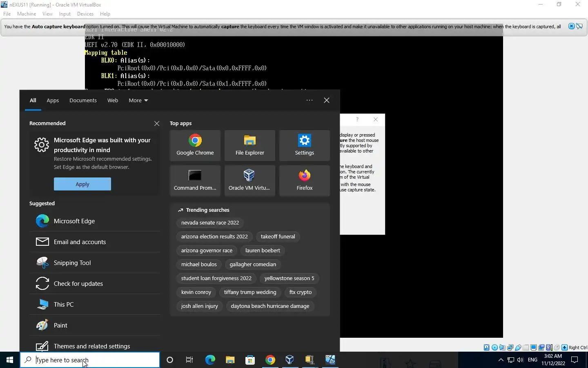Expand the More filter dropdown
588x368 pixels.
click(x=138, y=100)
